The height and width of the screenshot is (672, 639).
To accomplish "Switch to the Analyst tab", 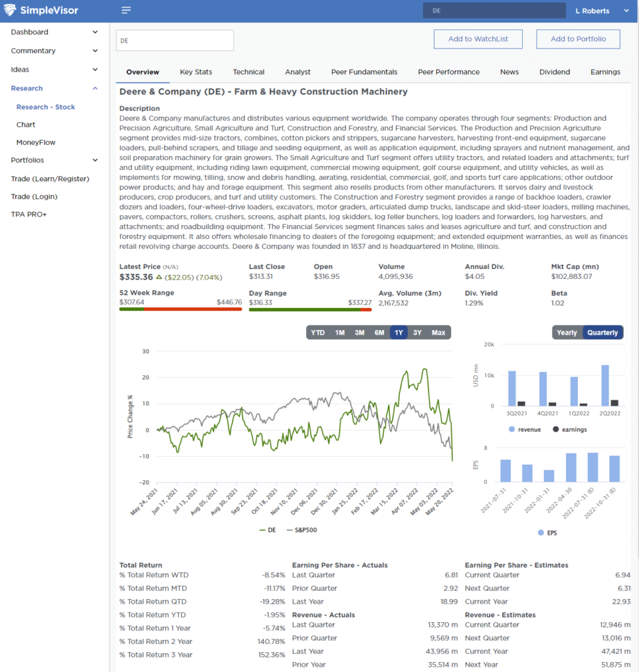I will pyautogui.click(x=297, y=72).
